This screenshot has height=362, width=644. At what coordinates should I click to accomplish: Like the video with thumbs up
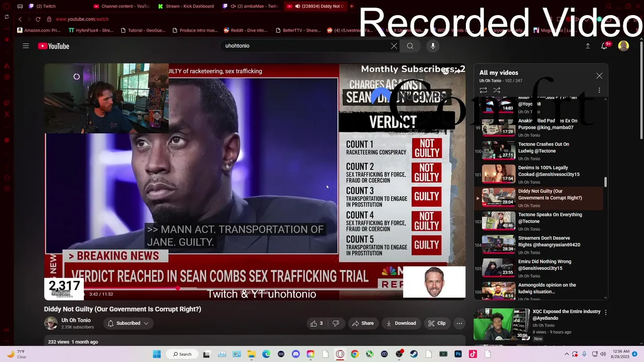pos(316,323)
